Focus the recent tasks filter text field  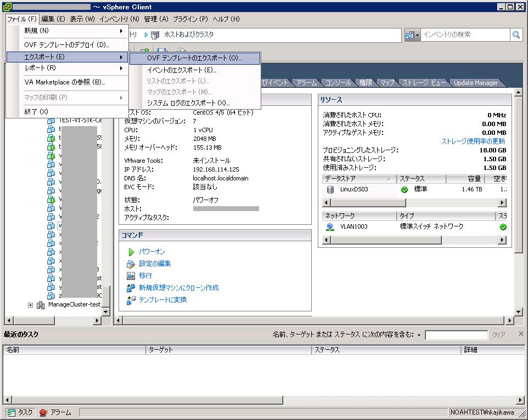[x=456, y=335]
